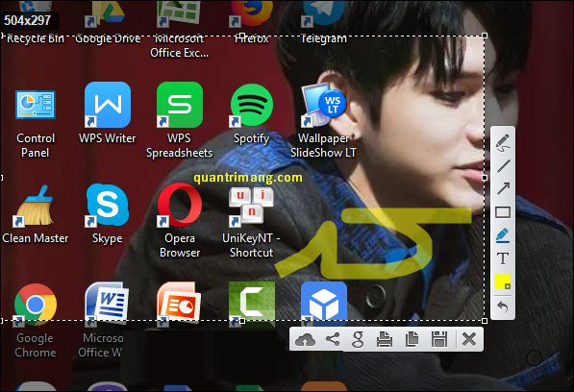574x392 pixels.
Task: Upload screenshot to cloud
Action: click(x=305, y=340)
